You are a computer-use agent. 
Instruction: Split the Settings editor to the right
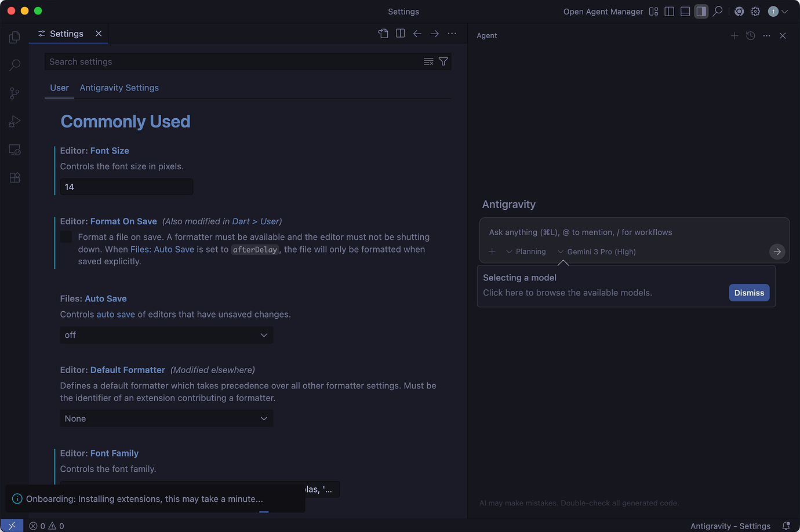[x=400, y=34]
